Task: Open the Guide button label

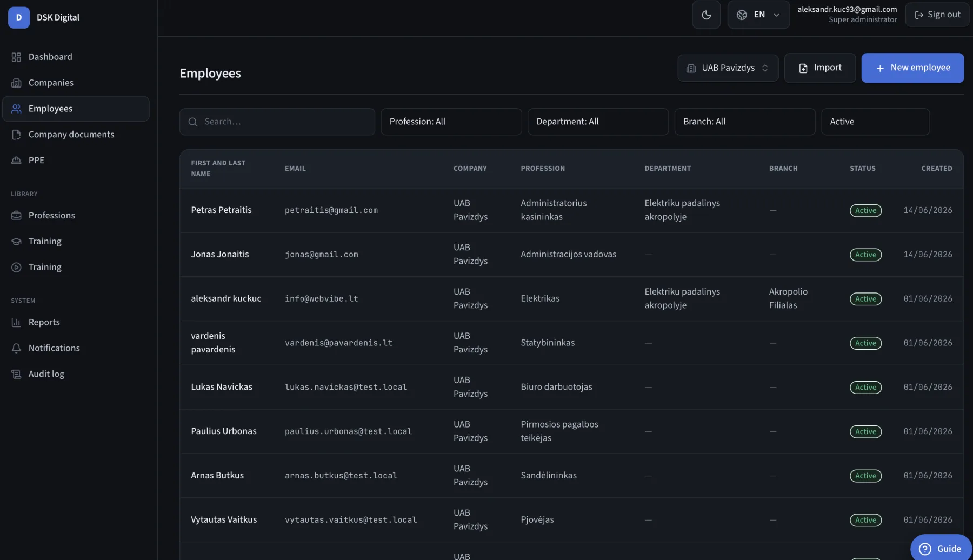Action: (x=949, y=549)
